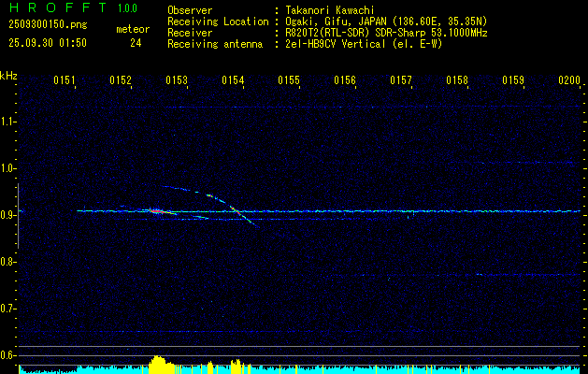The width and height of the screenshot is (588, 374).
Task: Click the 0151 time marker
Action: click(x=65, y=80)
